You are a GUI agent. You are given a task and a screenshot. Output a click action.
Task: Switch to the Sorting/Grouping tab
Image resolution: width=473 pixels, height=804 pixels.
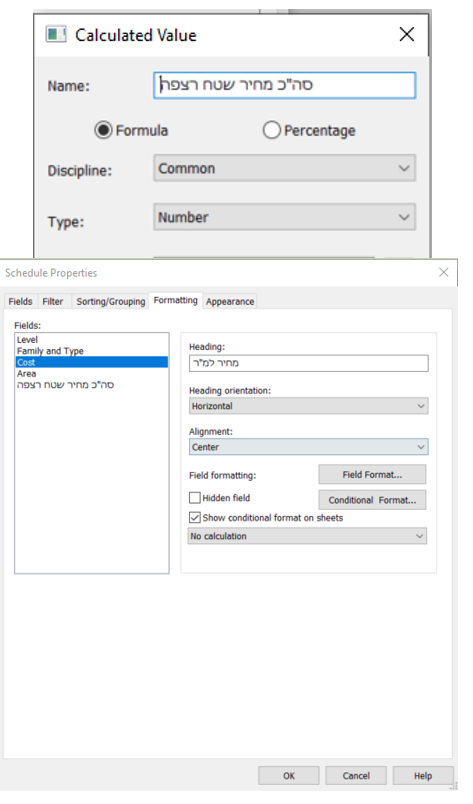click(111, 302)
